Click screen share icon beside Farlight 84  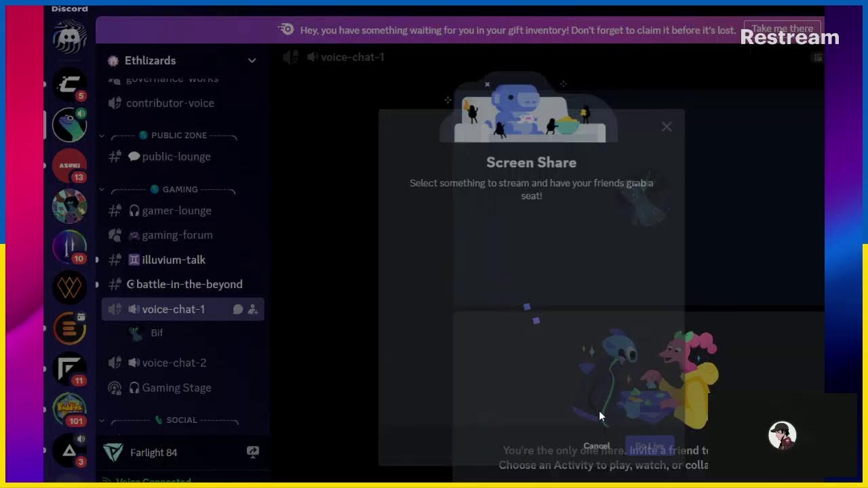[x=253, y=451]
